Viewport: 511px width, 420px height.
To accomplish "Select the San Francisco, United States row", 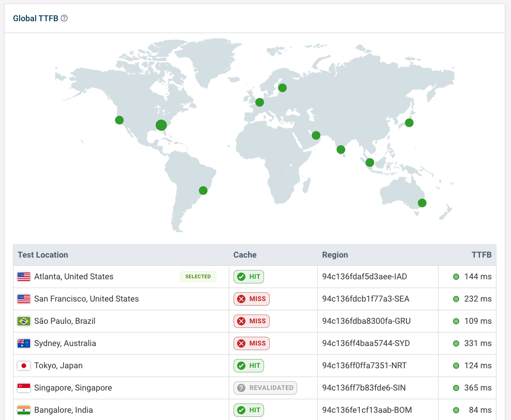I will pyautogui.click(x=255, y=299).
